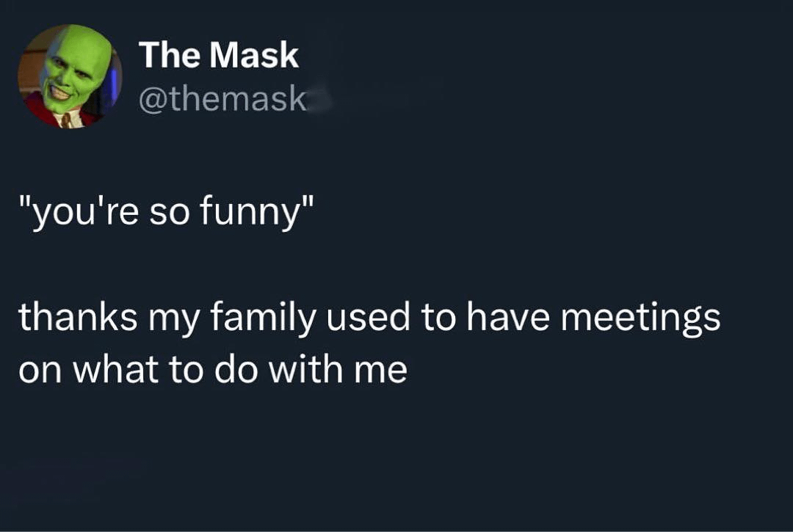Click the word "meetings" in the tweet

[x=640, y=318]
